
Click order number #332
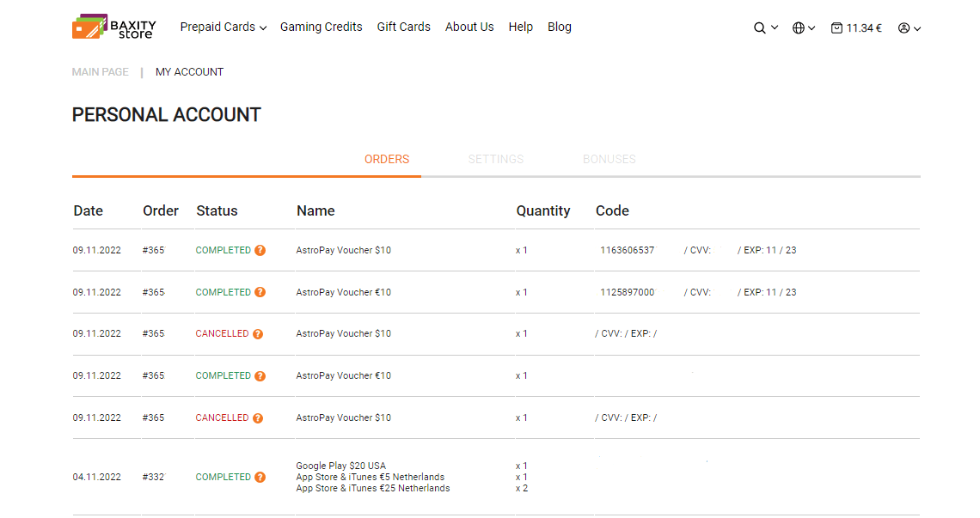click(153, 478)
